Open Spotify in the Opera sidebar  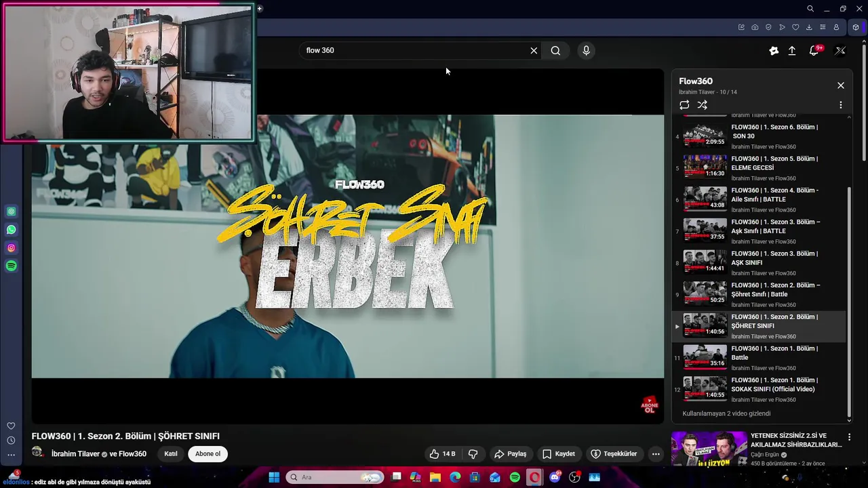pyautogui.click(x=11, y=266)
